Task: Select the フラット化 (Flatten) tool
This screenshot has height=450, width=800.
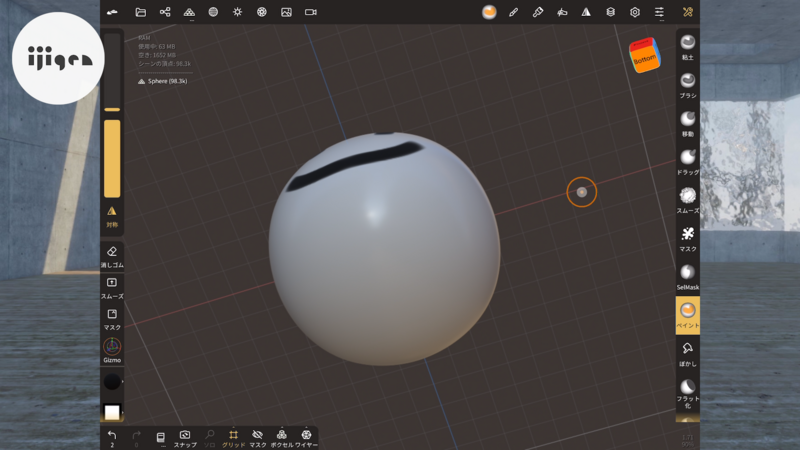Action: [688, 393]
